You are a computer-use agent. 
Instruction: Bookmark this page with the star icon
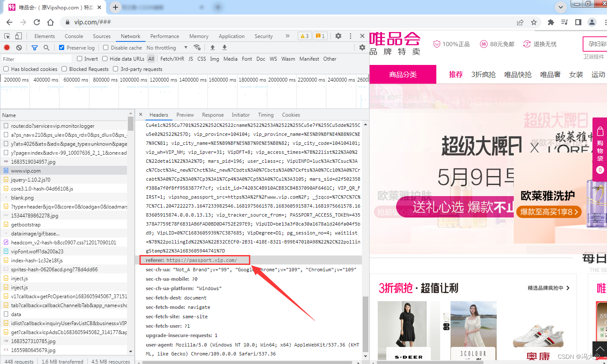[534, 22]
